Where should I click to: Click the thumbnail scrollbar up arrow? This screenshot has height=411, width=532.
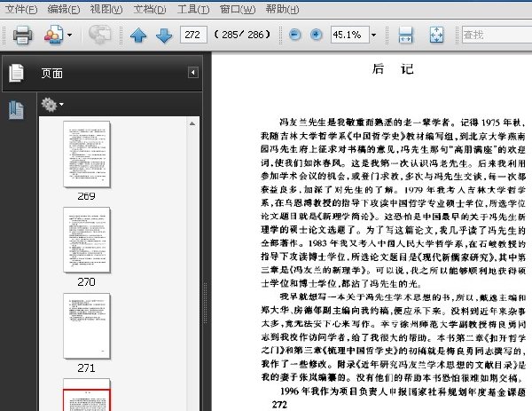click(x=192, y=123)
